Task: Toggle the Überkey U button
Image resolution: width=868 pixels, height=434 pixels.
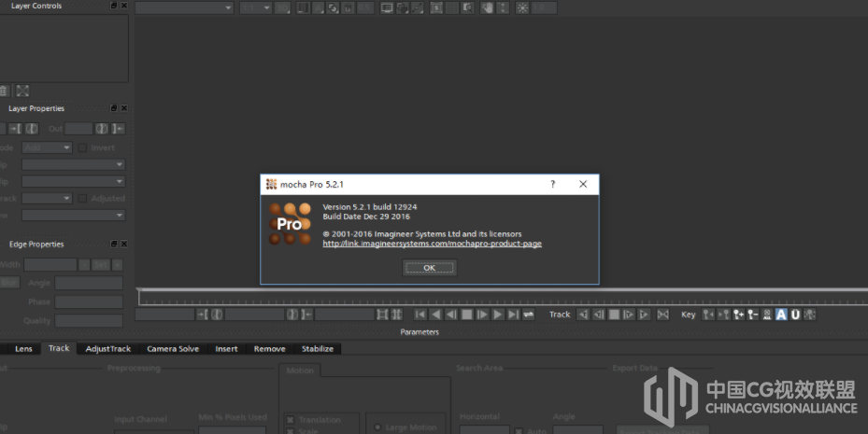Action: point(795,315)
